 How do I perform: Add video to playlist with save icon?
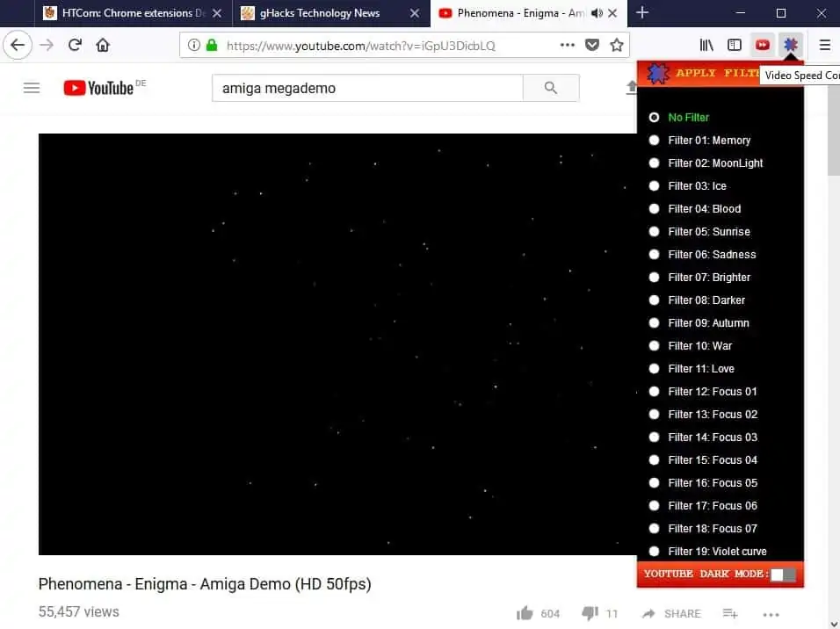click(x=730, y=613)
